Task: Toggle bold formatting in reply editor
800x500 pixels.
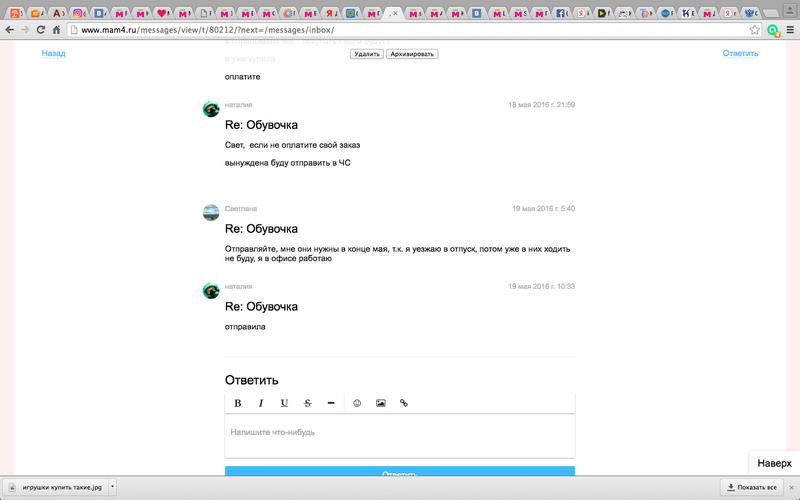Action: pyautogui.click(x=238, y=403)
